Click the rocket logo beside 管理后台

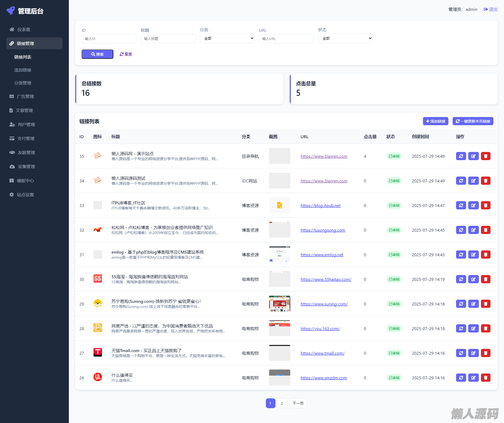11,11
